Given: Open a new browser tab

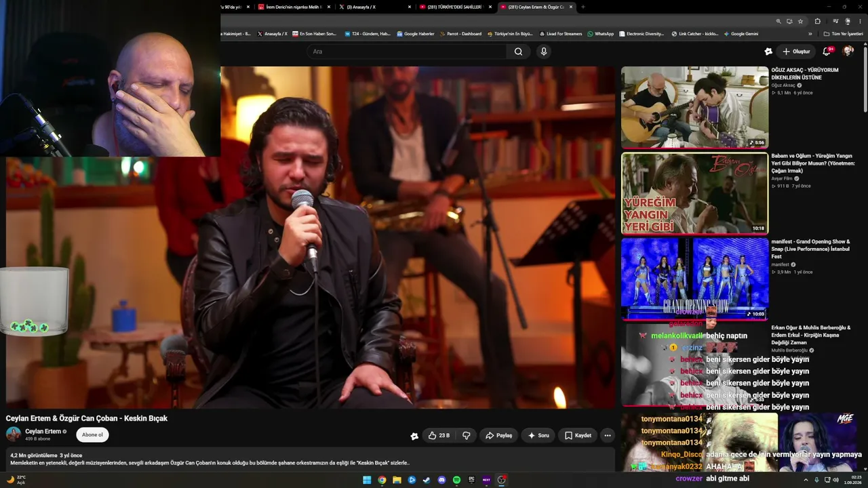Looking at the screenshot, I should 583,7.
